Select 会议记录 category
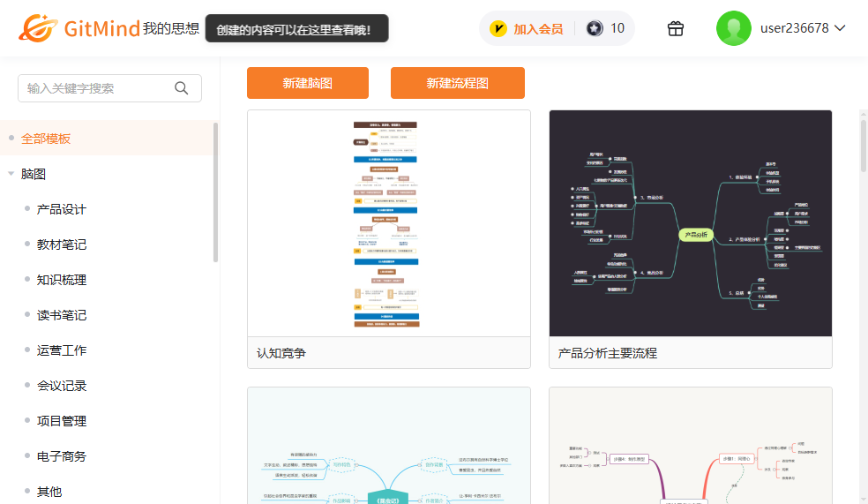The width and height of the screenshot is (868, 504). tap(62, 386)
